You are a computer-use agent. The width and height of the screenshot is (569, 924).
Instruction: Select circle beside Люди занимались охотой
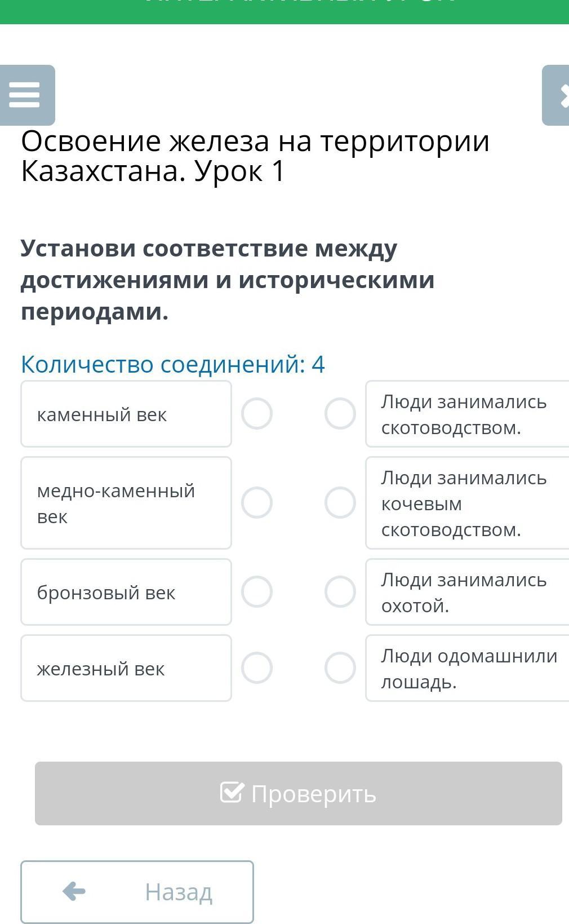(340, 591)
